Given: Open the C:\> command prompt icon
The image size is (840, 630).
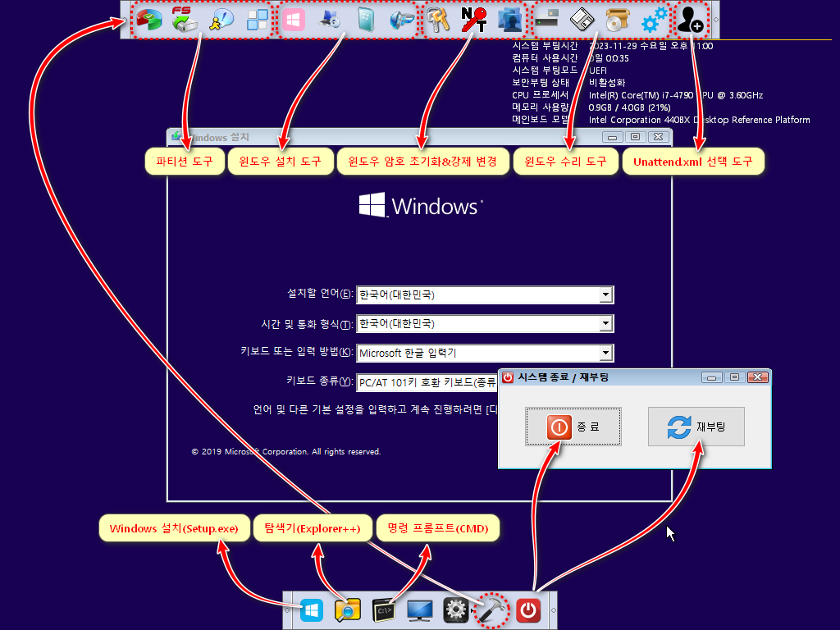Looking at the screenshot, I should tap(384, 610).
